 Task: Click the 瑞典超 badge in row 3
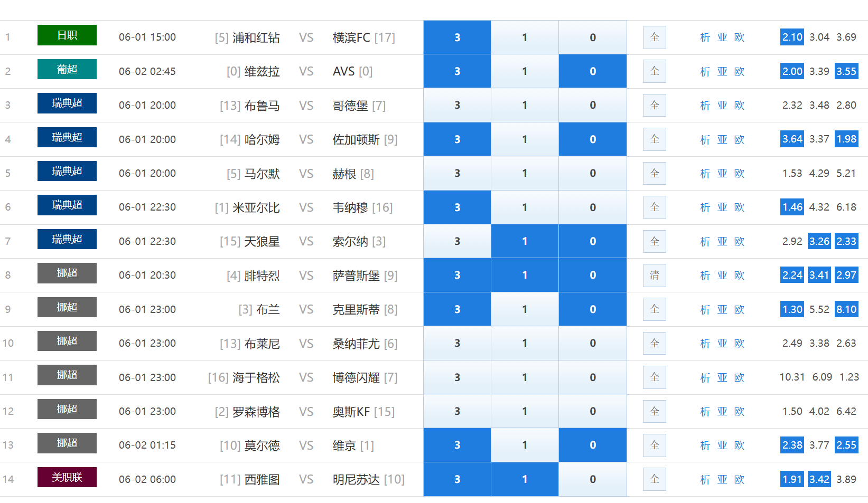click(67, 103)
